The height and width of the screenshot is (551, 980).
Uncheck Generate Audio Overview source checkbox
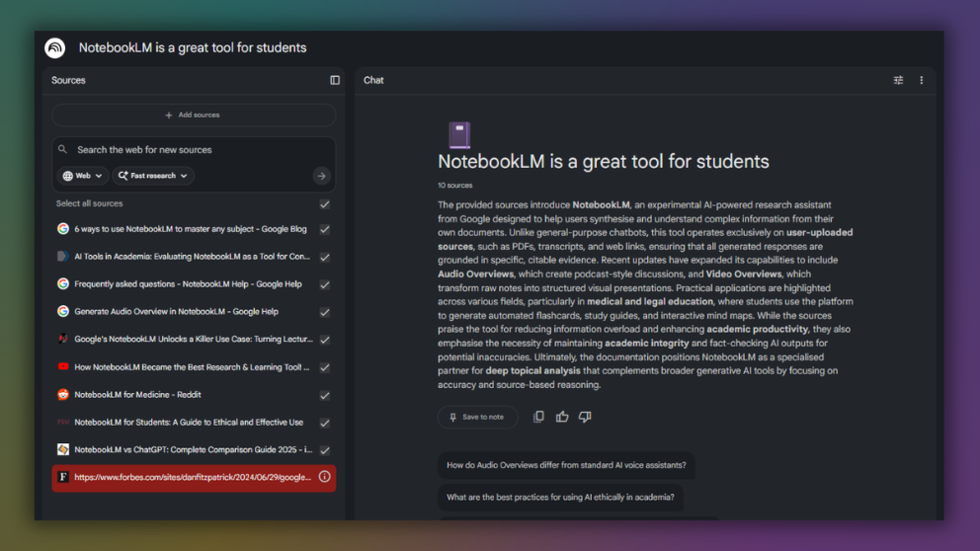coord(324,312)
